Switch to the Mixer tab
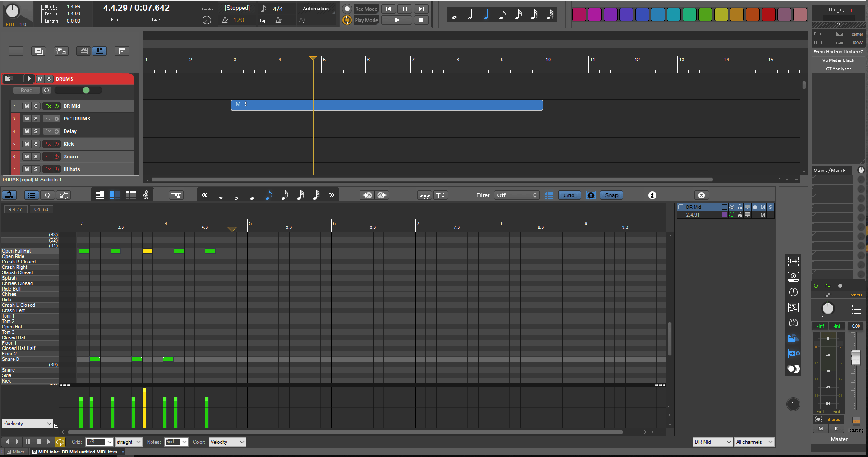Viewport: 868px width, 457px height. [x=15, y=452]
